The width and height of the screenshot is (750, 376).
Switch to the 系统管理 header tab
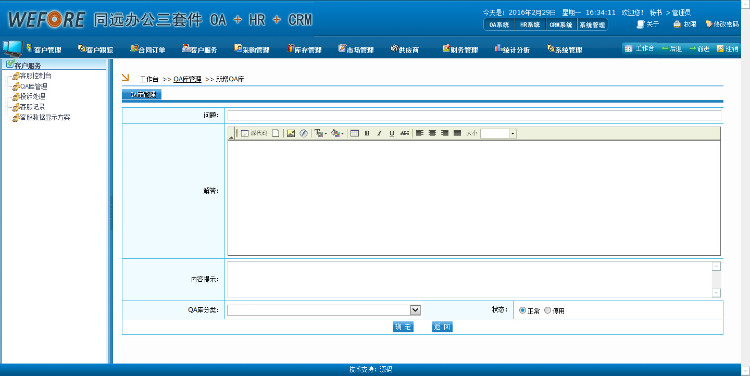(x=592, y=25)
